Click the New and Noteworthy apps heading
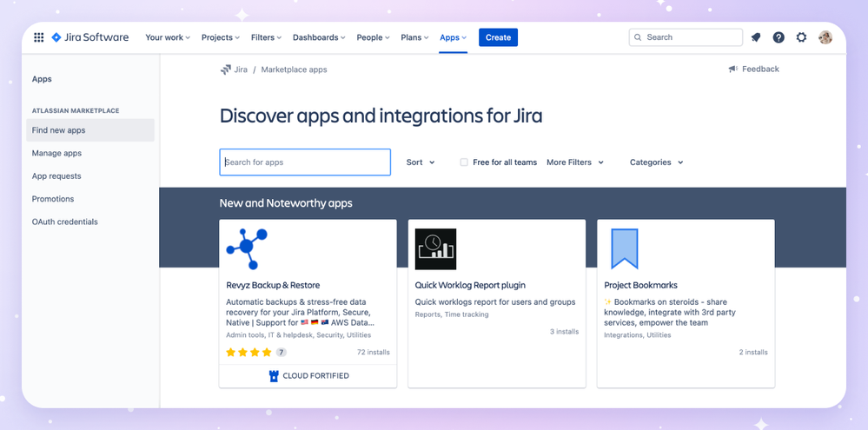 point(286,203)
